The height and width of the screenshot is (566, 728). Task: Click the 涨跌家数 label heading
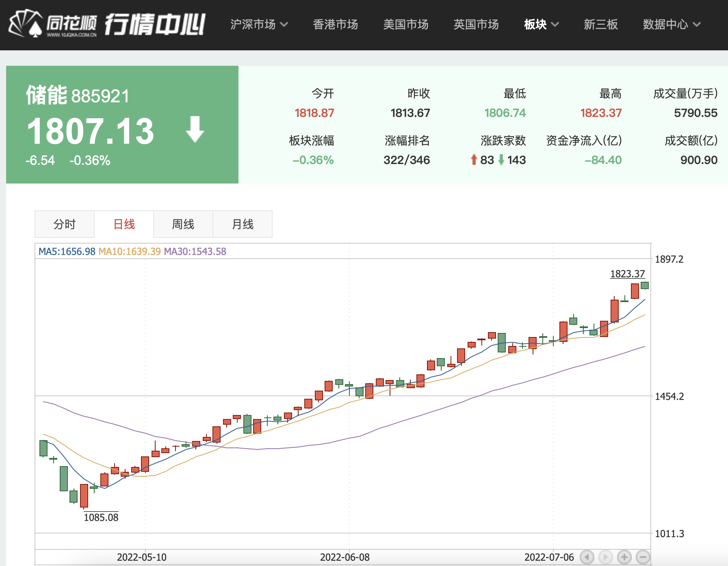coord(503,140)
